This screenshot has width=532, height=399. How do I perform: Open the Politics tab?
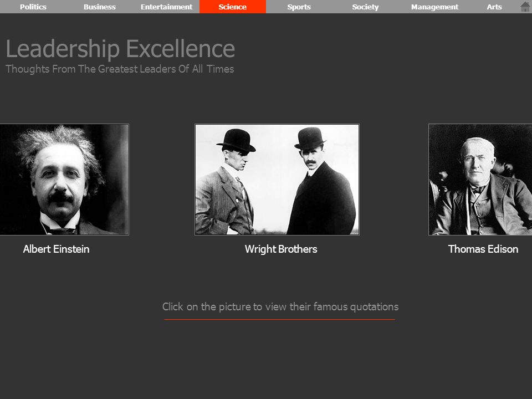tap(33, 7)
